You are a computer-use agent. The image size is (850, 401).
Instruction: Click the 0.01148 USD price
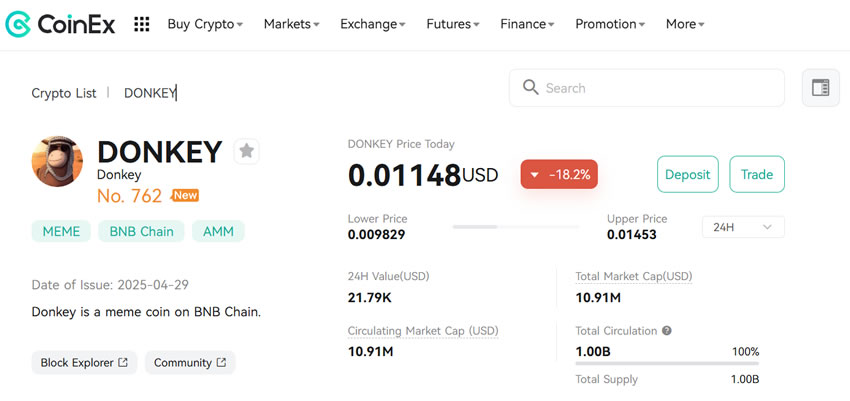pyautogui.click(x=423, y=175)
